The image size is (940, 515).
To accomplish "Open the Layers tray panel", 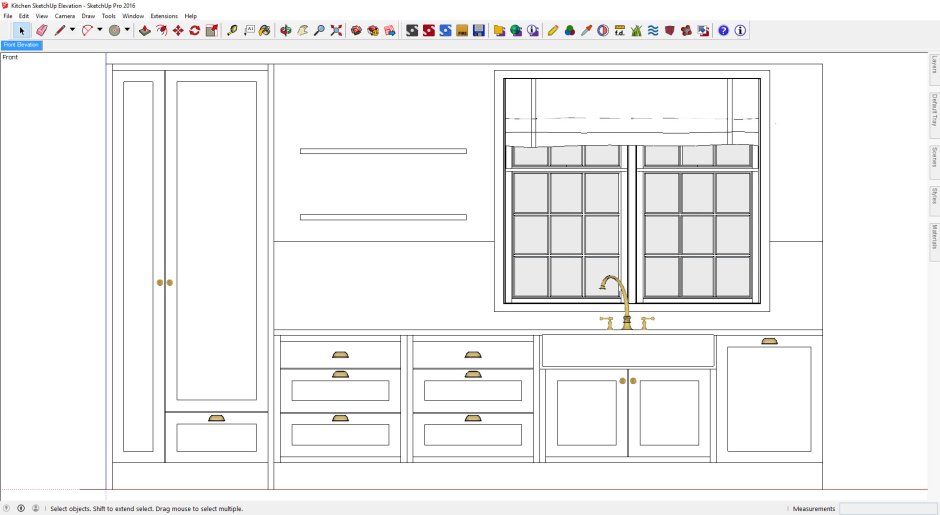I will (x=934, y=65).
